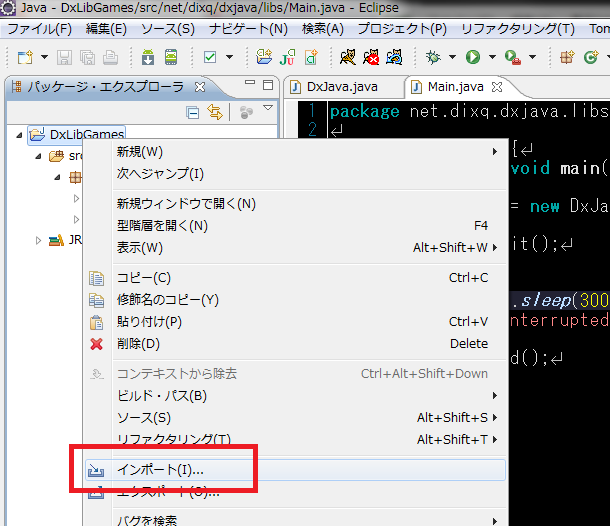
Task: Click the New Android project folder icon
Action: [x=264, y=57]
